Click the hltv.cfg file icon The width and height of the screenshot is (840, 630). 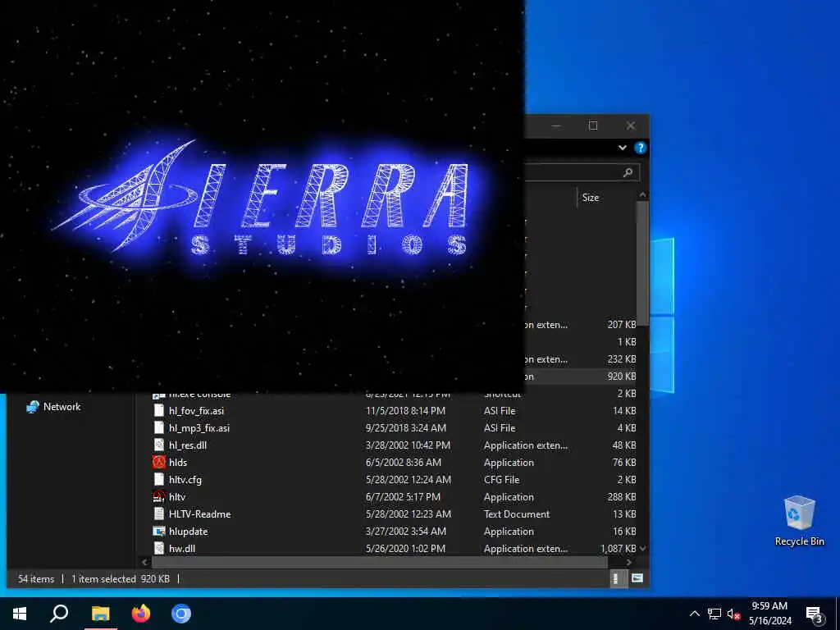click(159, 479)
